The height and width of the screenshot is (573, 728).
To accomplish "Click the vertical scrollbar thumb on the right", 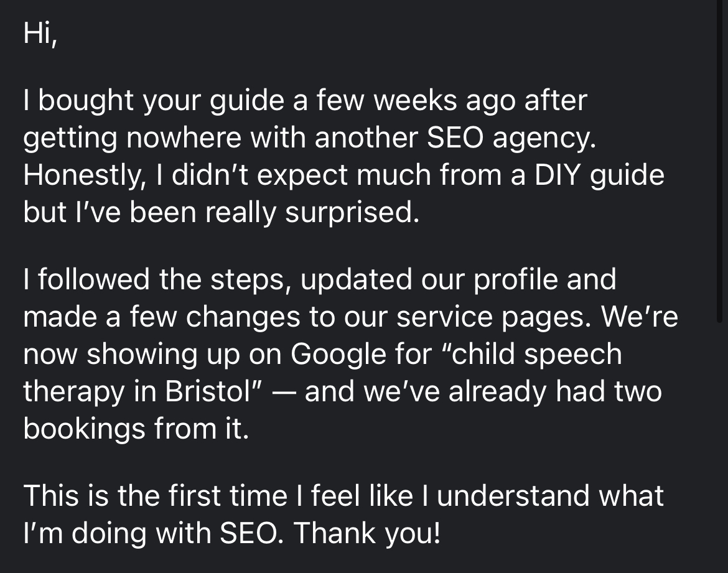I will click(720, 161).
